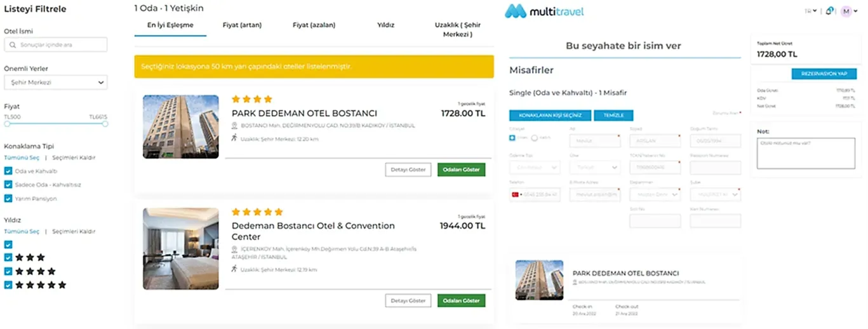This screenshot has height=329, width=868.
Task: Click the Soyad surname field
Action: click(655, 140)
